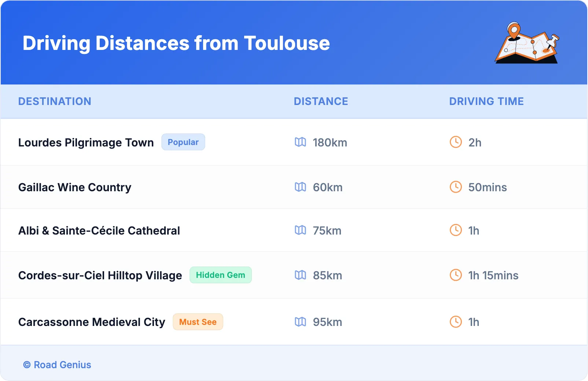The width and height of the screenshot is (588, 381).
Task: Click the DRIVING TIME column header
Action: pos(486,101)
